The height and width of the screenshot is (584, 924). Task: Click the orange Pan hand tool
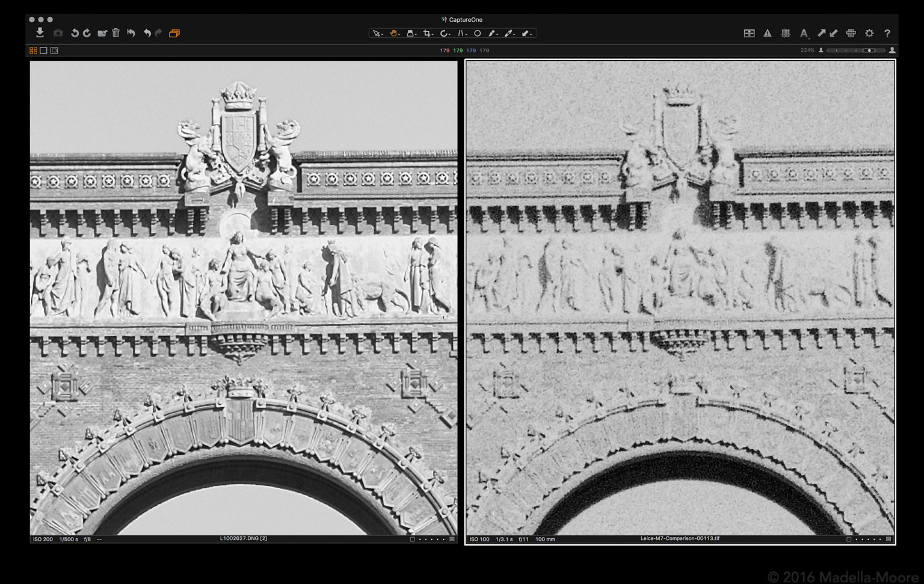(393, 34)
